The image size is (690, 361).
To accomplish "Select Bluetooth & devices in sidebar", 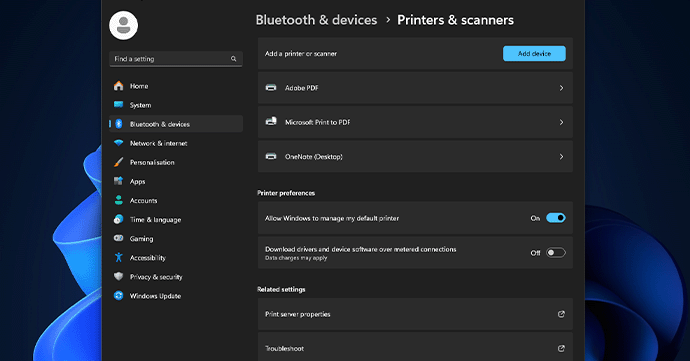I will (x=176, y=124).
